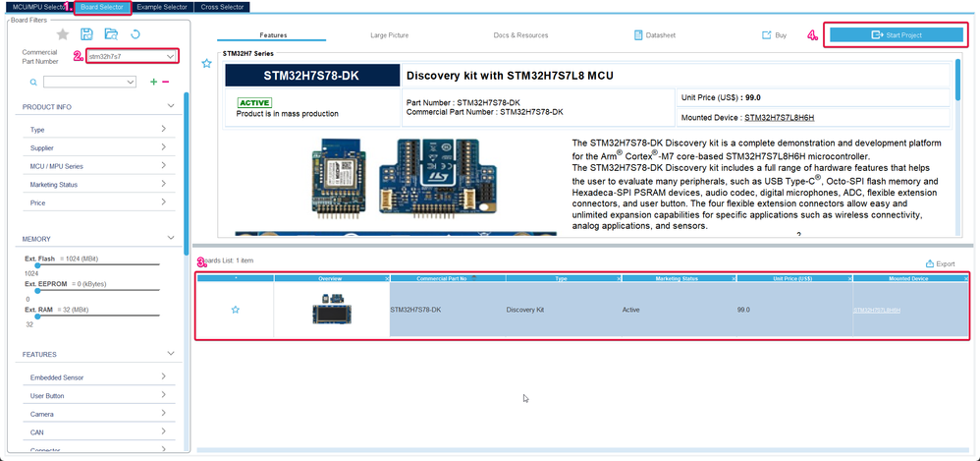Click the Ext. RAM slider handle

pyautogui.click(x=37, y=317)
